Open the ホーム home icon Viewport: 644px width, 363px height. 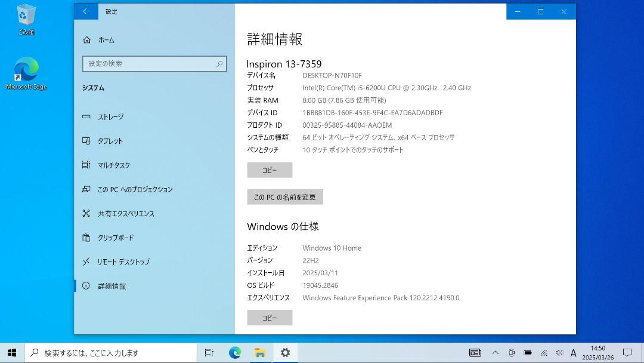[x=86, y=40]
